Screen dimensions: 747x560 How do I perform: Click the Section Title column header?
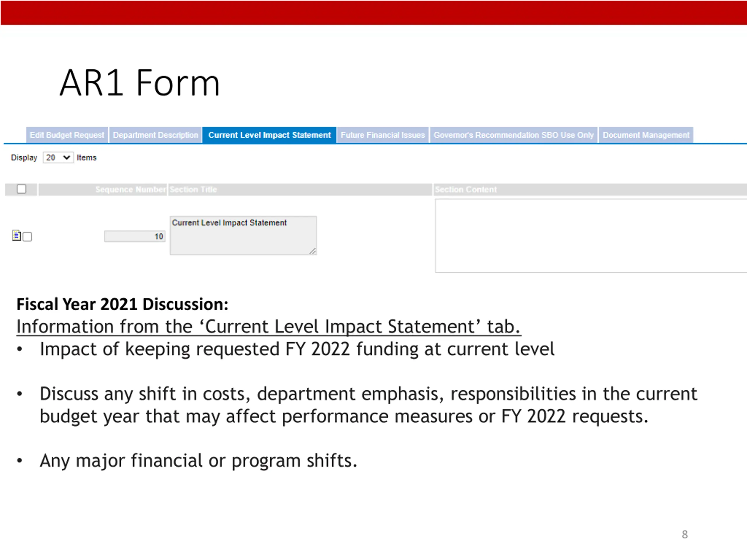pyautogui.click(x=193, y=189)
